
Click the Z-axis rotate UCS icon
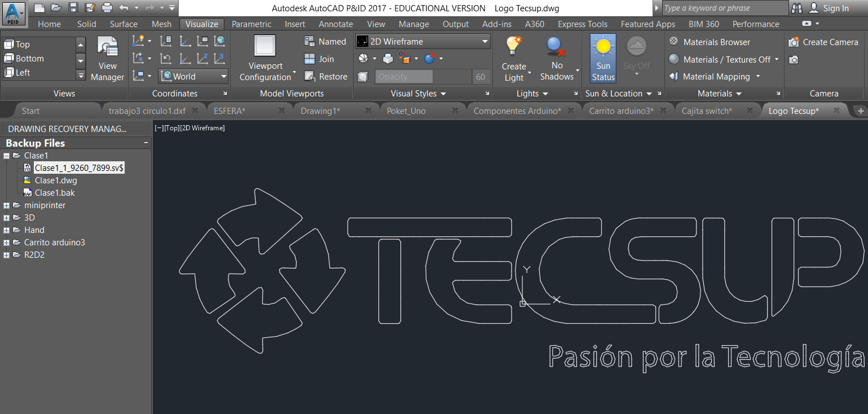pos(202,58)
